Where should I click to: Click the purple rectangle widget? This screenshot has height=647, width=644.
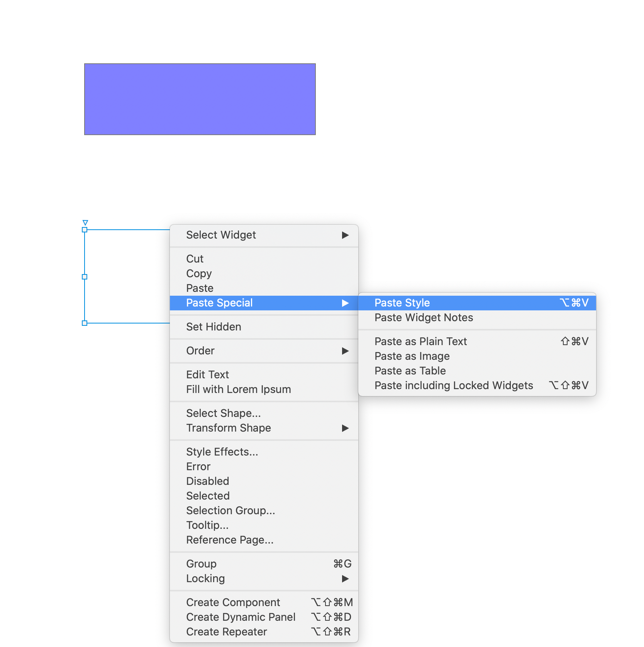click(x=200, y=99)
